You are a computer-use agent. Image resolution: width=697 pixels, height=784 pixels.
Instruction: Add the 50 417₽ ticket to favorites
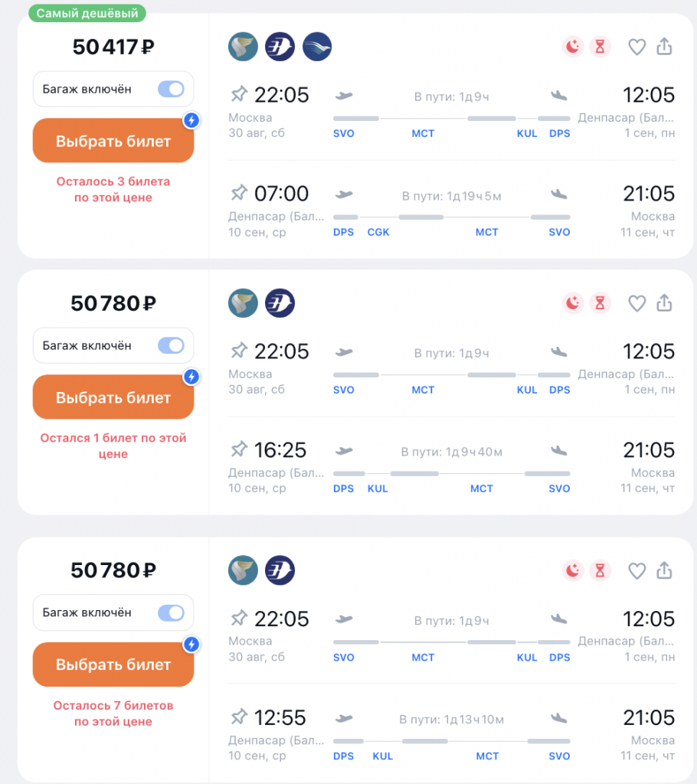[636, 47]
